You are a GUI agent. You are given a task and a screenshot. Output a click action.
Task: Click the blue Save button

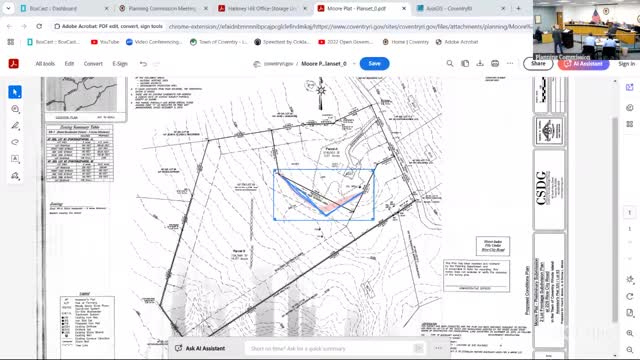(374, 64)
